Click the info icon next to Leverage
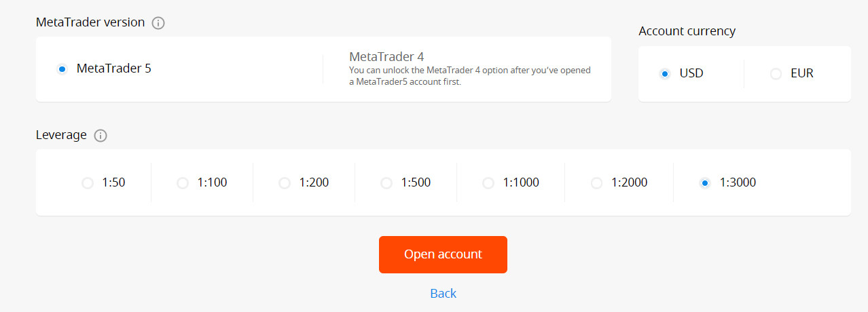This screenshot has height=312, width=868. pos(101,136)
